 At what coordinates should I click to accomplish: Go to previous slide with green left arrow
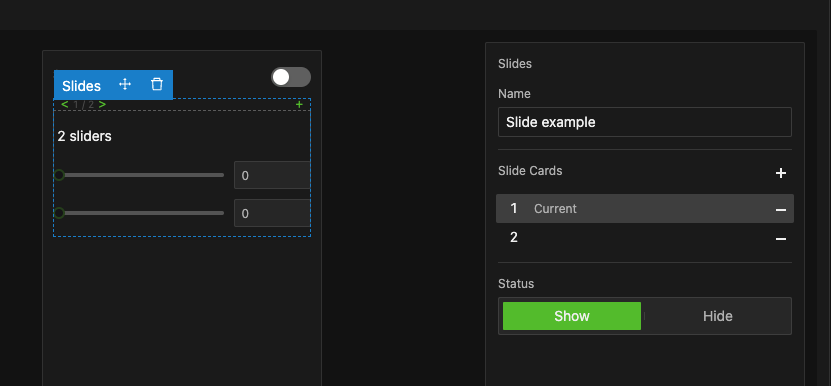[x=65, y=104]
